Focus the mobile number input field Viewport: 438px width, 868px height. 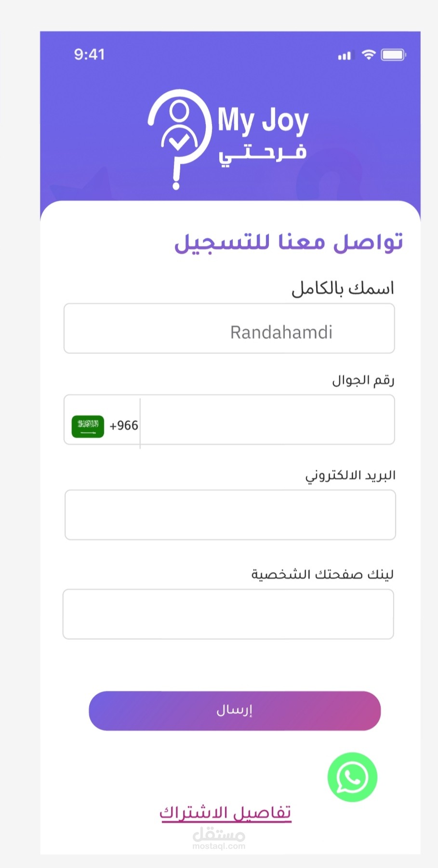point(266,420)
